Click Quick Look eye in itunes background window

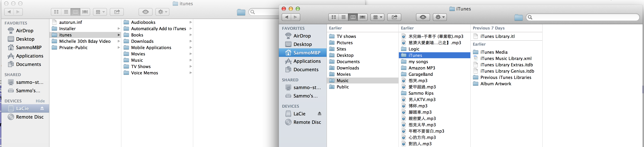(x=146, y=12)
